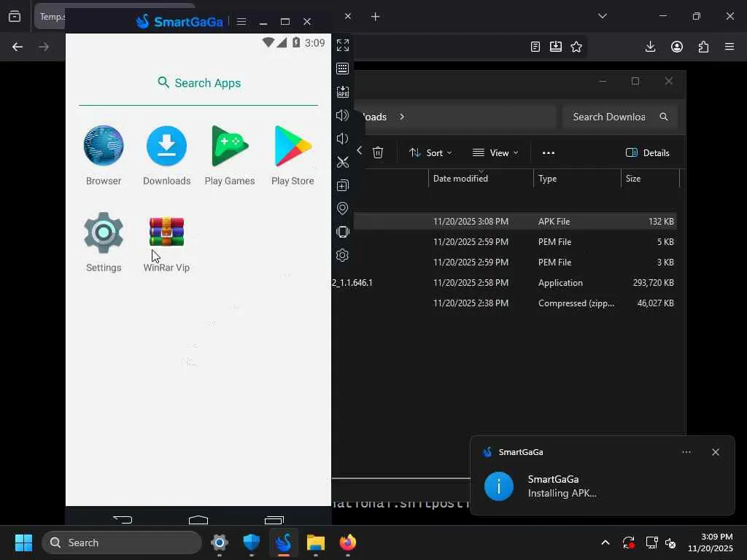Sort by Date modified column header
Screen dimensions: 747x560
[481, 179]
